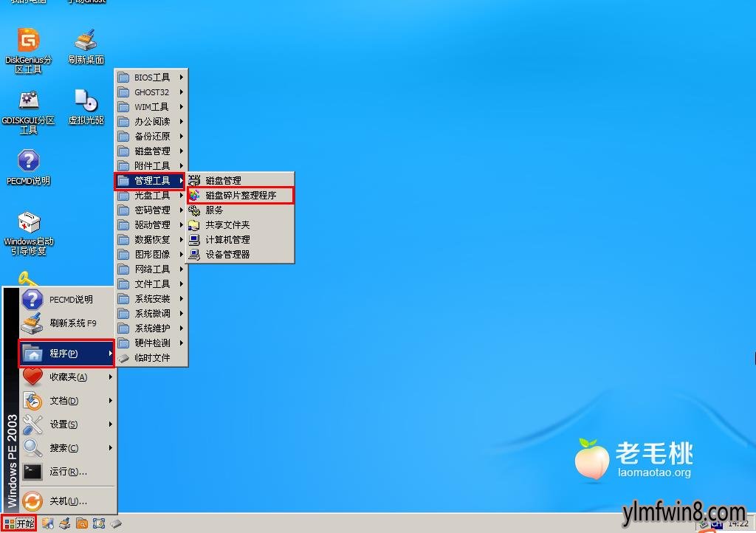Open the 系统安装 folder
Image resolution: width=756 pixels, height=533 pixels.
(151, 299)
